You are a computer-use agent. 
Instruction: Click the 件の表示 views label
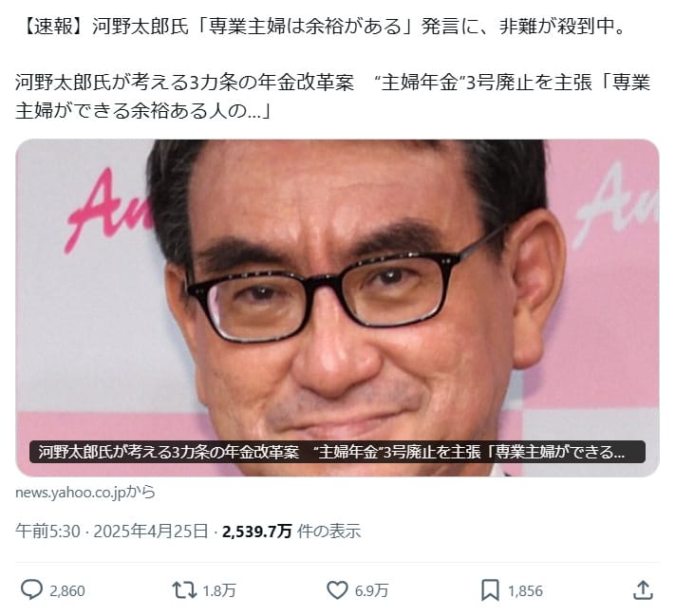tap(328, 532)
